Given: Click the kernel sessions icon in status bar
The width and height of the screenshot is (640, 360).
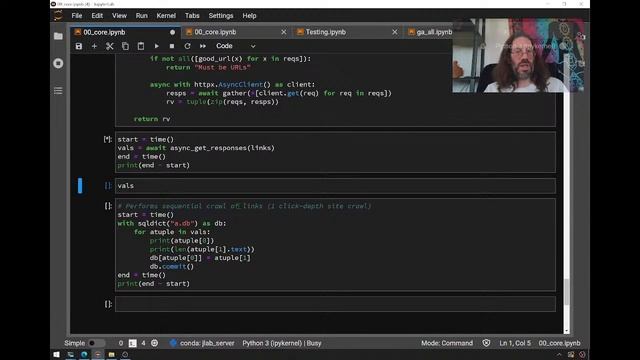Looking at the screenshot, I should [155, 343].
